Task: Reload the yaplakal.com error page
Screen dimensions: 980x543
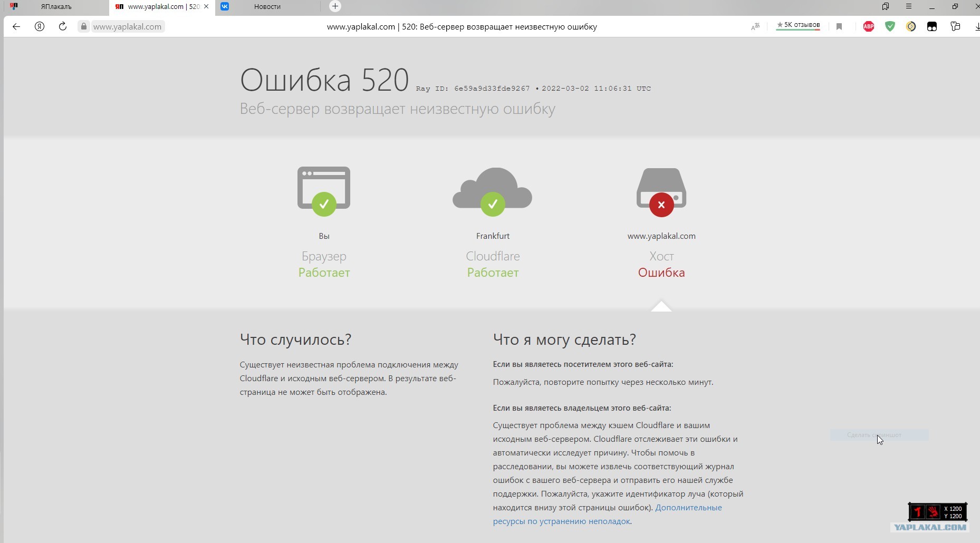Action: click(63, 26)
